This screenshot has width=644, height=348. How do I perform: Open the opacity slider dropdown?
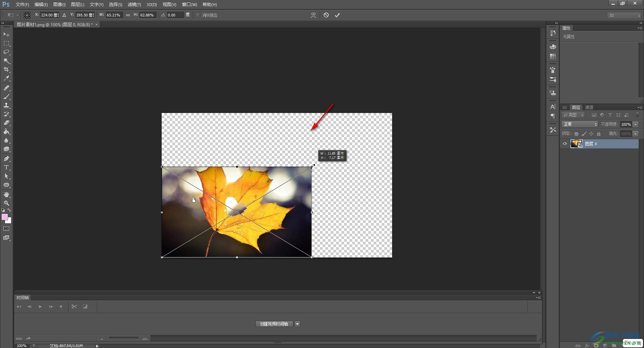coord(636,124)
